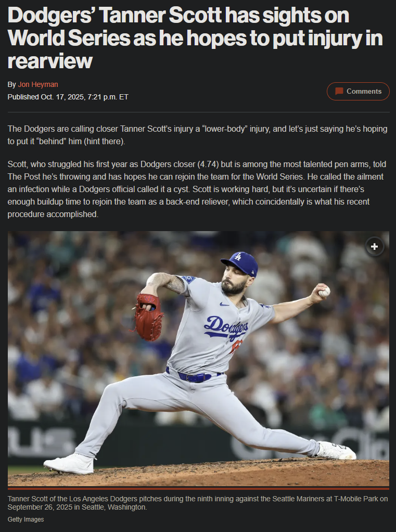
Task: Click the baseball in the pitcher's hand
Action: coord(325,292)
